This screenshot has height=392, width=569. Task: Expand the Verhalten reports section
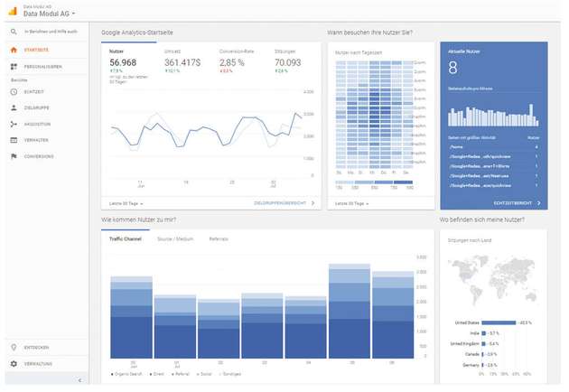(x=36, y=140)
